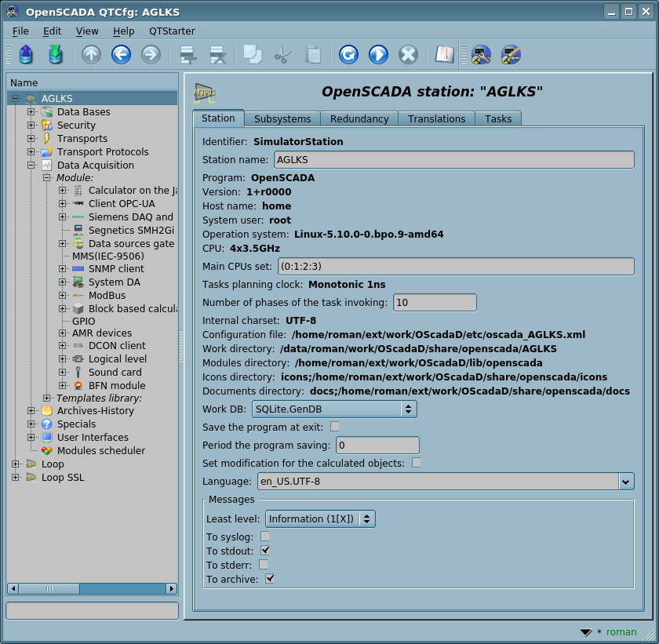
Task: Click the Delete item toolbar icon
Action: pos(218,55)
